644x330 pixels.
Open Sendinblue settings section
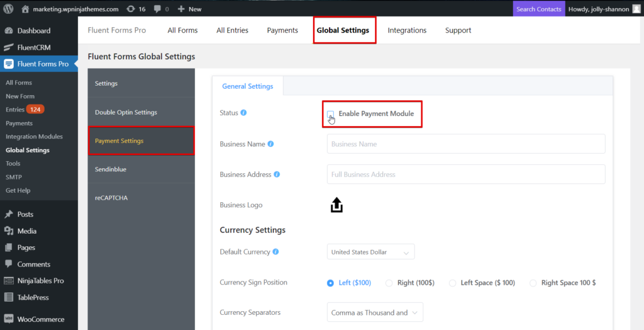[142, 169]
